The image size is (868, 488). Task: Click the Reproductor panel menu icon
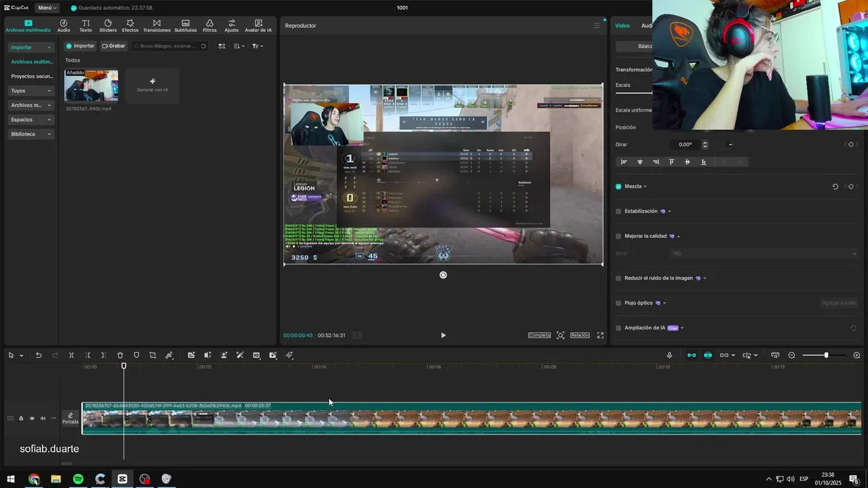[597, 26]
